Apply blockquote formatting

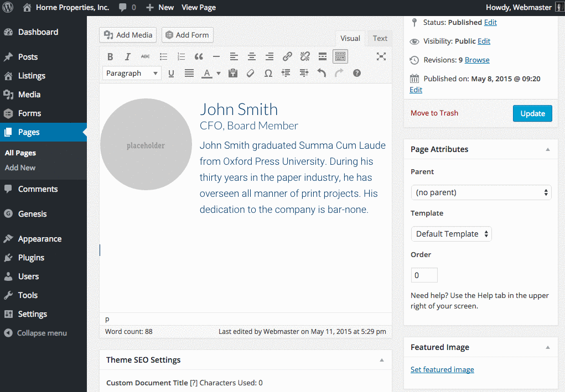tap(199, 56)
